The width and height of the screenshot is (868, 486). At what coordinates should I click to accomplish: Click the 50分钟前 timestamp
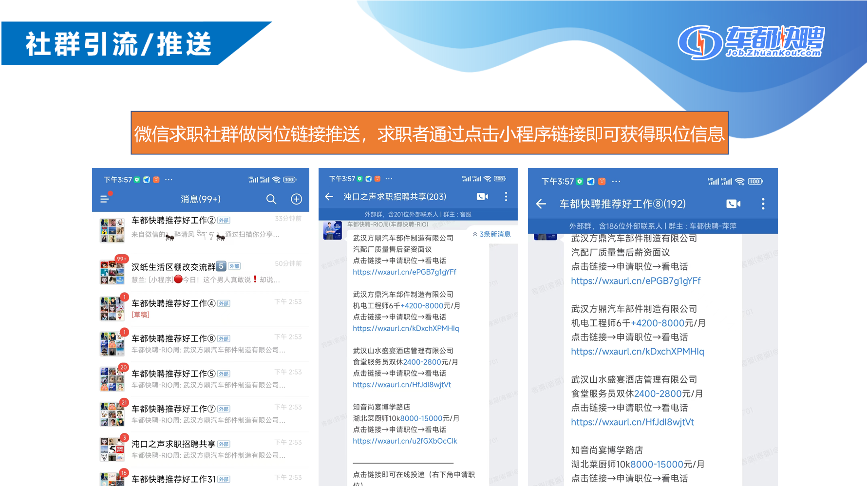(x=288, y=263)
